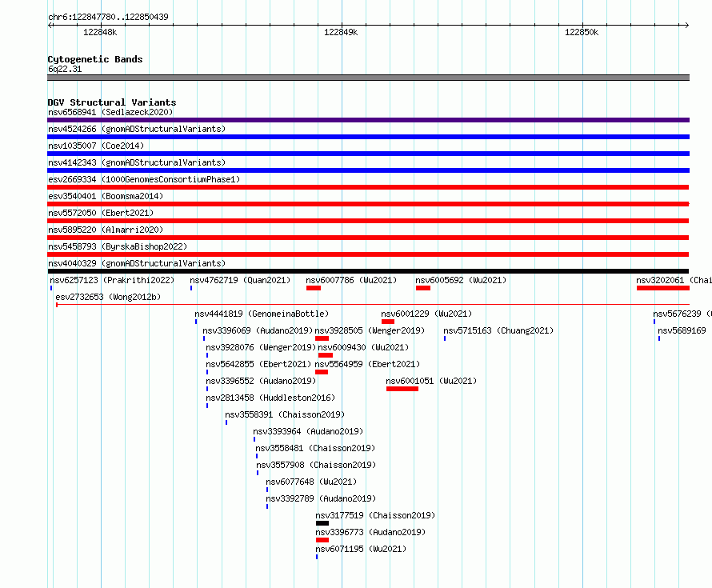Open nsv3396069 (Audano2019) label
Viewport: 712px width, 588px height.
[258, 330]
